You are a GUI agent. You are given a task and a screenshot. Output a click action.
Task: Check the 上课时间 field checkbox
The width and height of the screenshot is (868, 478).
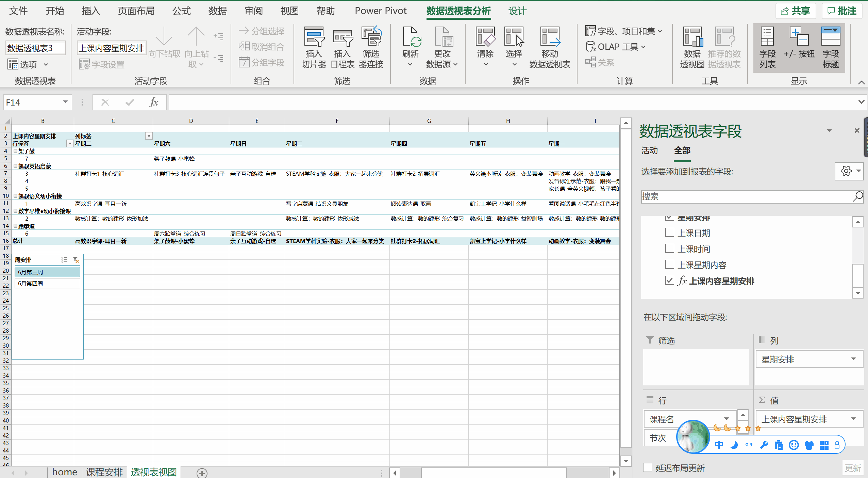669,249
